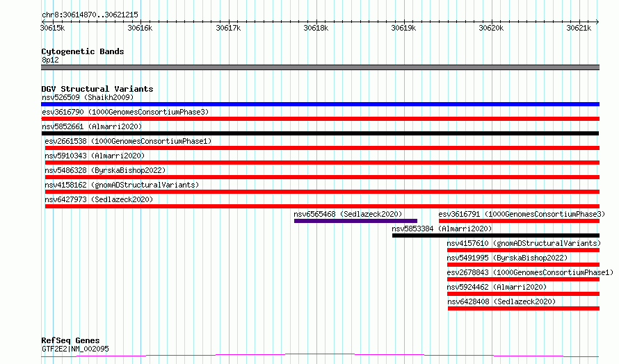Open nsv5491995 (ByrskaBishop2022) variant label

click(507, 258)
